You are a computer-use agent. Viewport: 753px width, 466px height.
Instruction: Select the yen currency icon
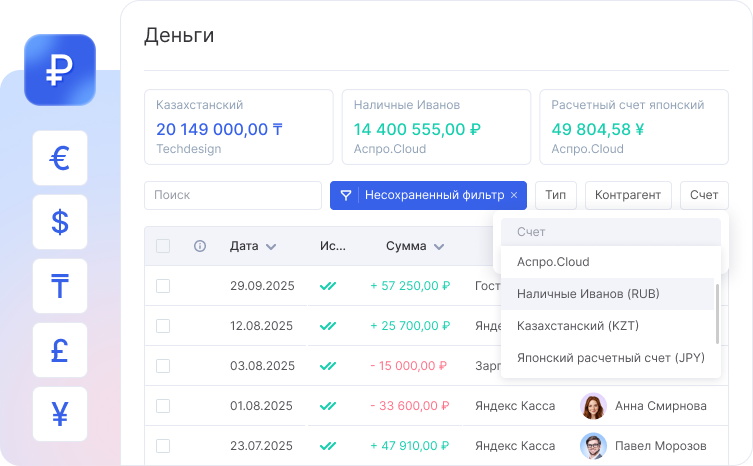click(60, 414)
